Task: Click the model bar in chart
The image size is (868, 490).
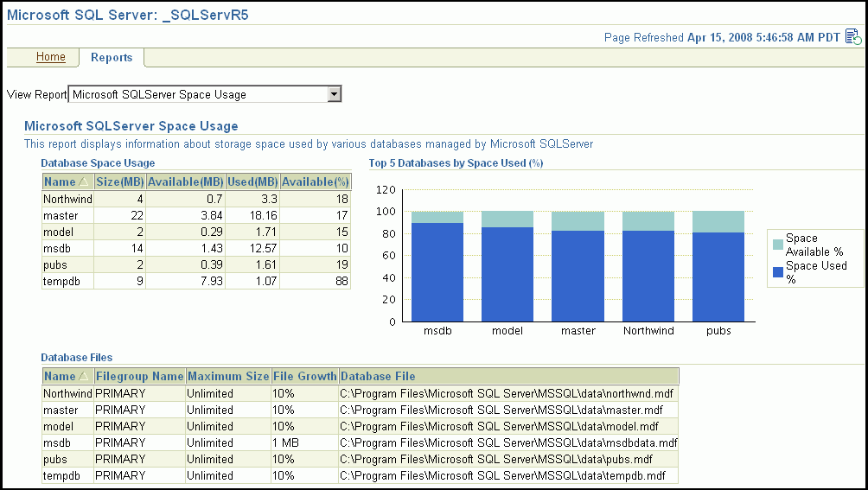Action: 507,266
